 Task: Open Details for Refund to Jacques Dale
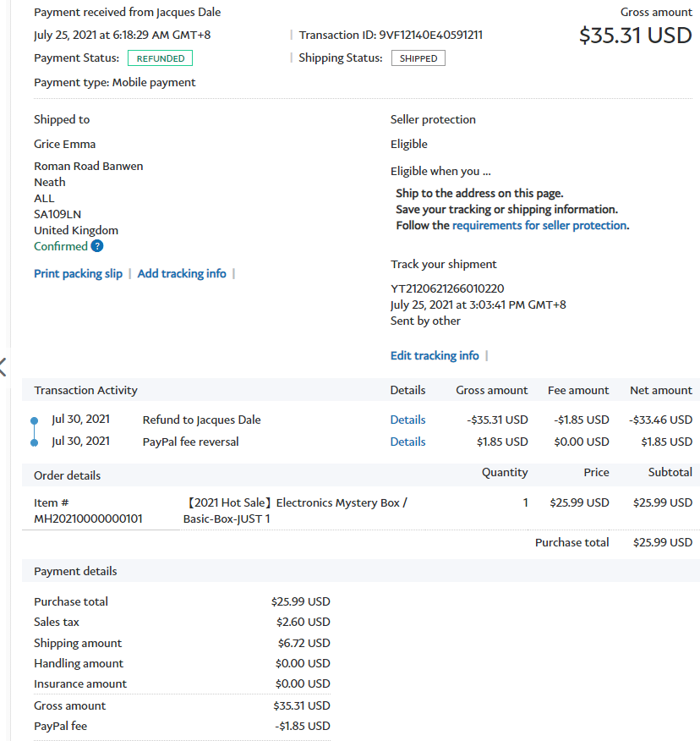tap(407, 420)
